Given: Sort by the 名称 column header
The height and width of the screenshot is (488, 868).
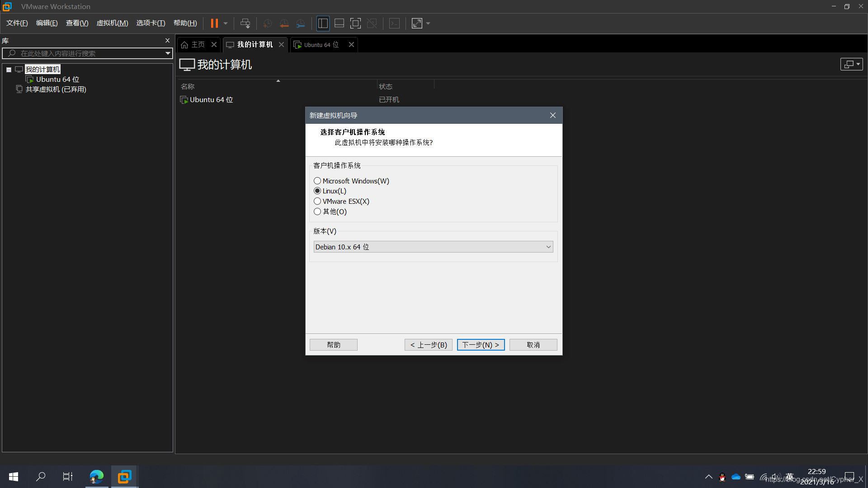Looking at the screenshot, I should 188,86.
